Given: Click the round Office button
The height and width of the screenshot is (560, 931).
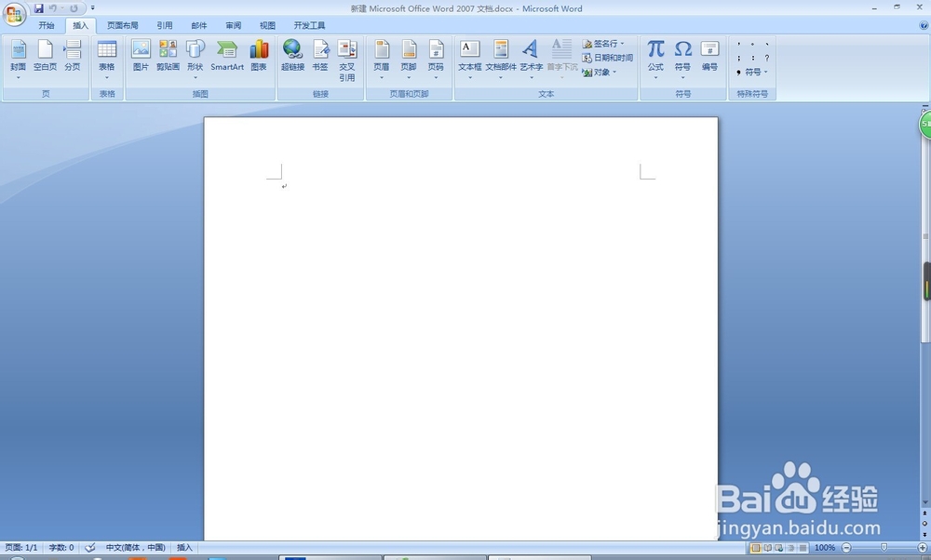Looking at the screenshot, I should pos(14,14).
